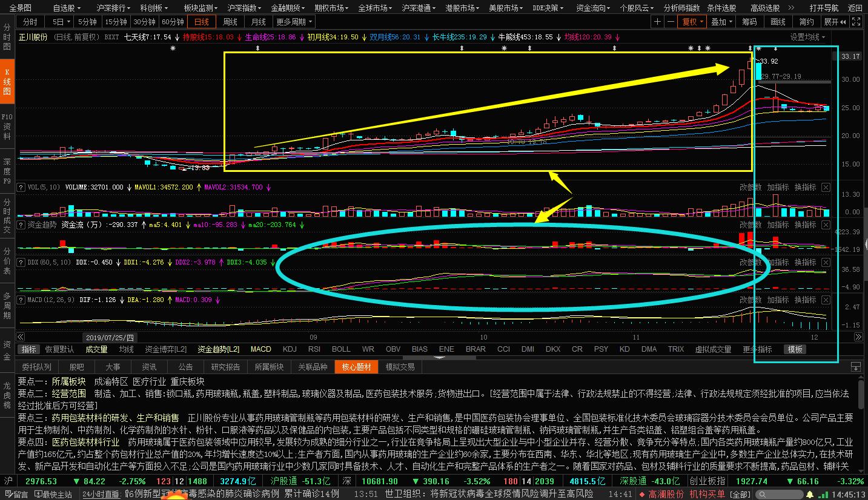Enable the KDJ indicator
The height and width of the screenshot is (500, 868).
[290, 349]
